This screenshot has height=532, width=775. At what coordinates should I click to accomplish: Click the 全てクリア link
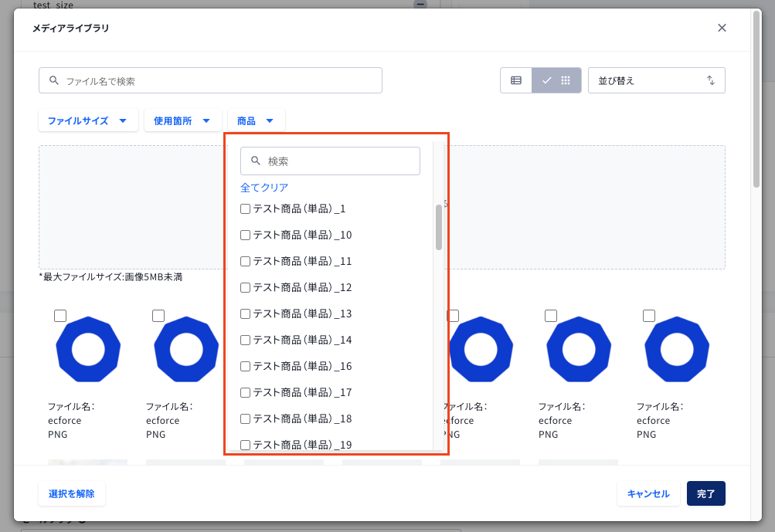[x=264, y=188]
